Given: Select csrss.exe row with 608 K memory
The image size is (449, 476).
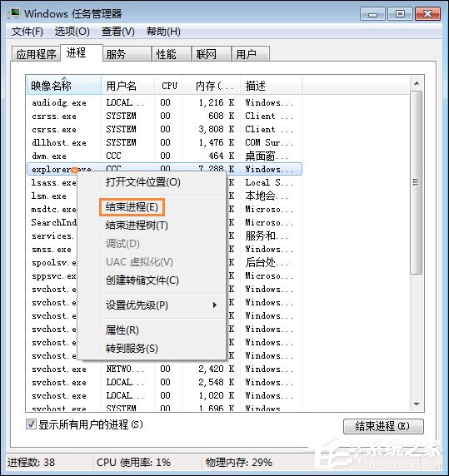Looking at the screenshot, I should click(x=164, y=116).
